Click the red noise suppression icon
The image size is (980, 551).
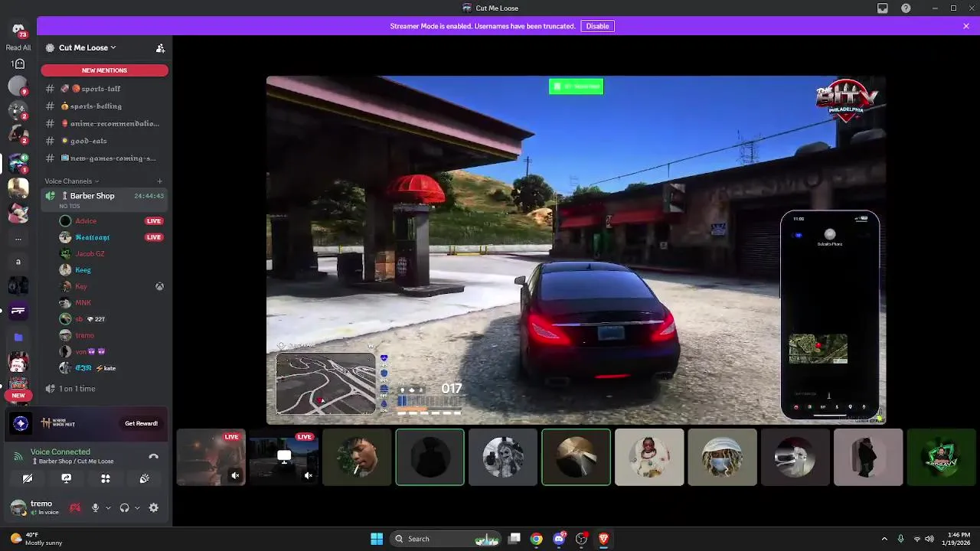point(75,507)
